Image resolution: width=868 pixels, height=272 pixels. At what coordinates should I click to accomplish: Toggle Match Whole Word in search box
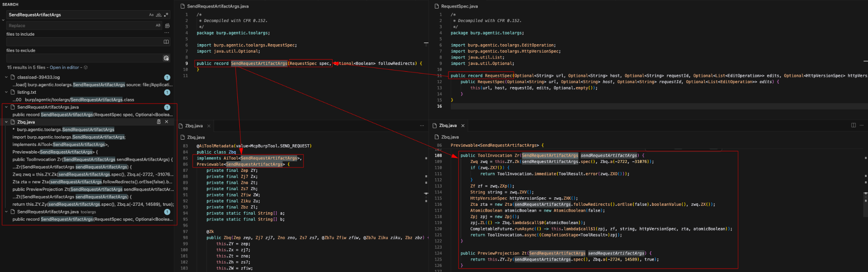(159, 15)
